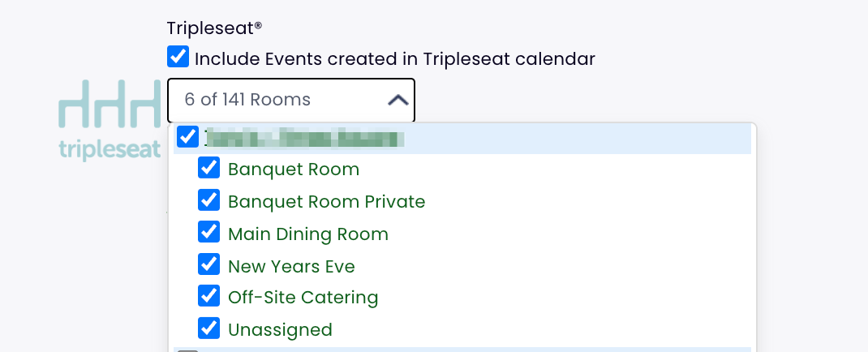This screenshot has height=352, width=868.
Task: Click the "New Years Eve" room label
Action: tap(291, 266)
